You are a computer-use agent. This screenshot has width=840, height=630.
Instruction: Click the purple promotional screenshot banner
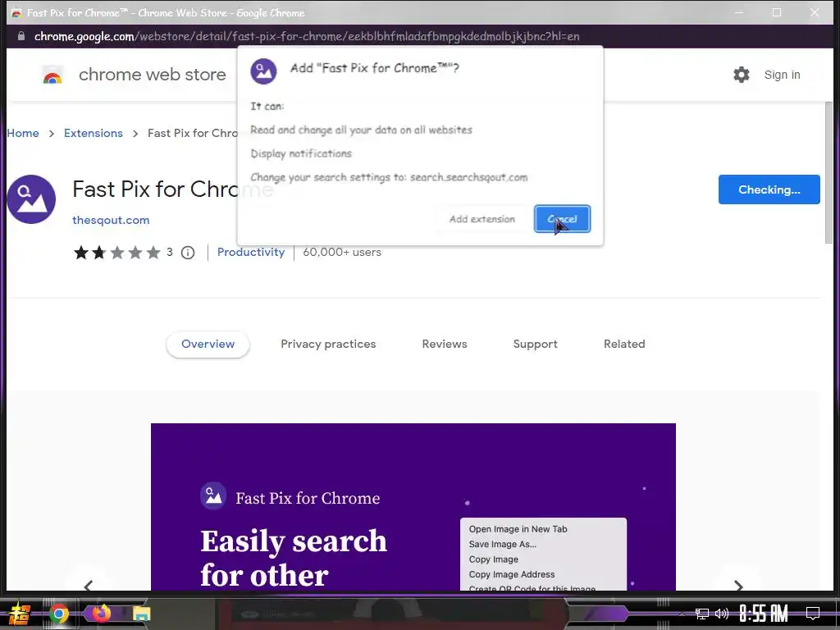413,507
